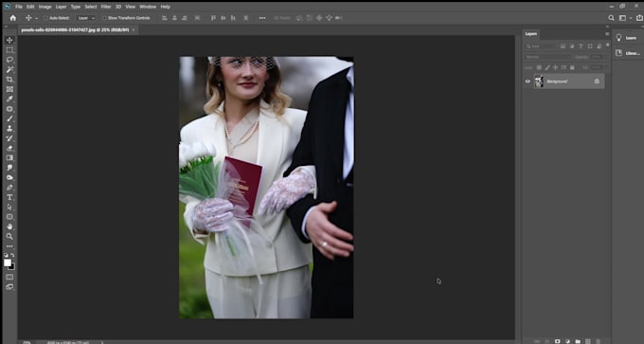Click the Share icon at top right
This screenshot has height=344, width=644.
point(639,18)
